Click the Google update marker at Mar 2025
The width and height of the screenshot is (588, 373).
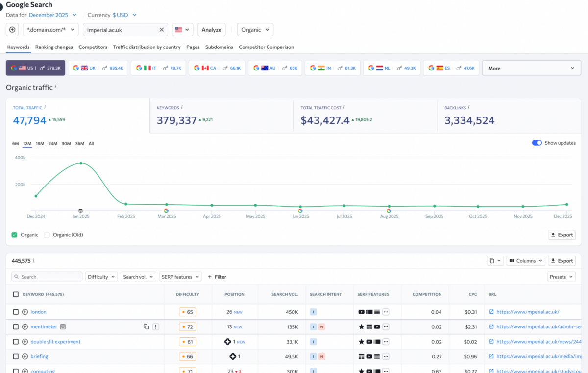click(166, 210)
